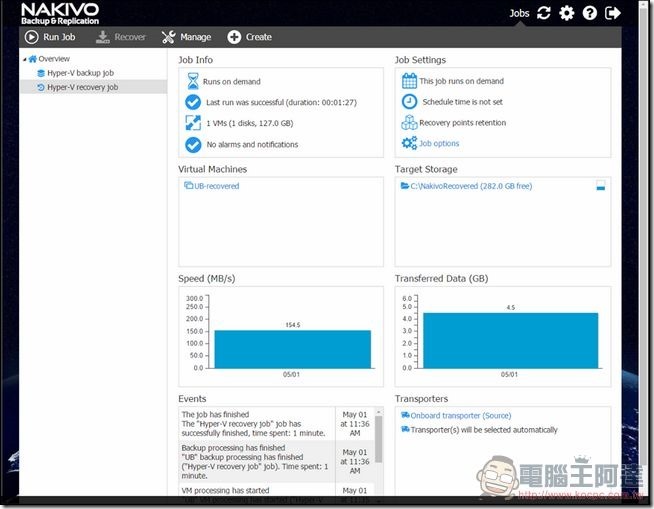Open the Manage tools menu
This screenshot has width=654, height=509.
click(186, 37)
